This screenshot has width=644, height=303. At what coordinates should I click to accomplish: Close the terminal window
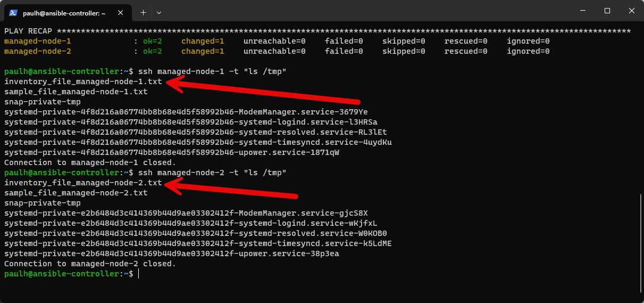point(631,11)
